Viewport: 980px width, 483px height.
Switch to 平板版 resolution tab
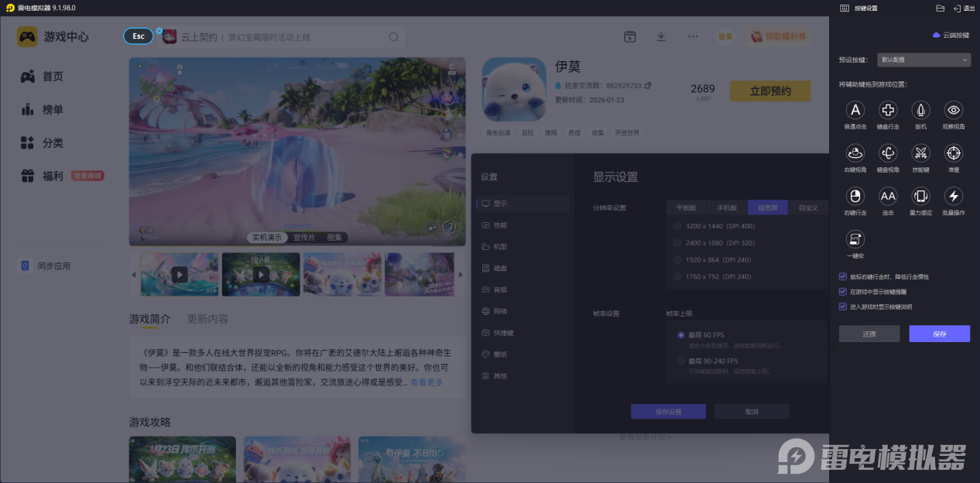687,207
